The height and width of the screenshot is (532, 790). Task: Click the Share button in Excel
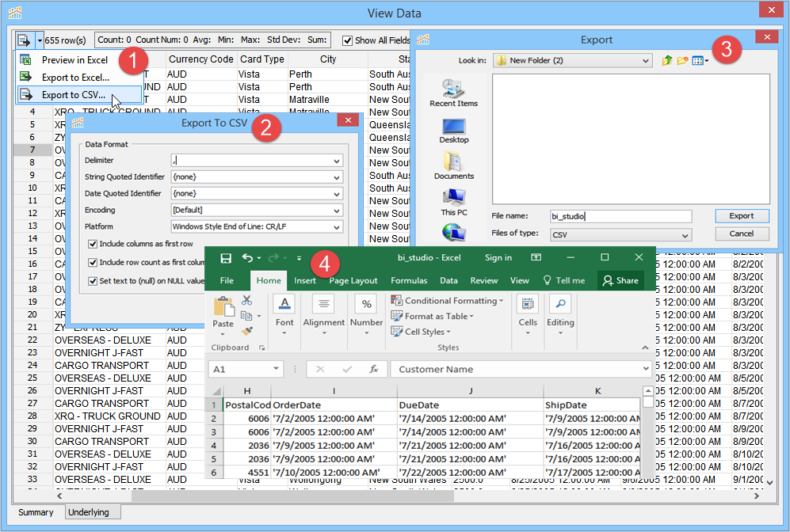tap(620, 281)
